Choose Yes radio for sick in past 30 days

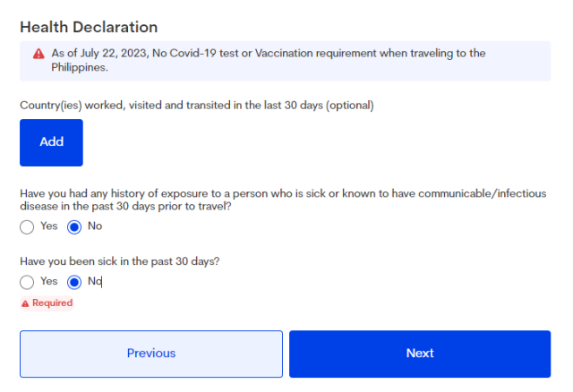[x=27, y=281]
